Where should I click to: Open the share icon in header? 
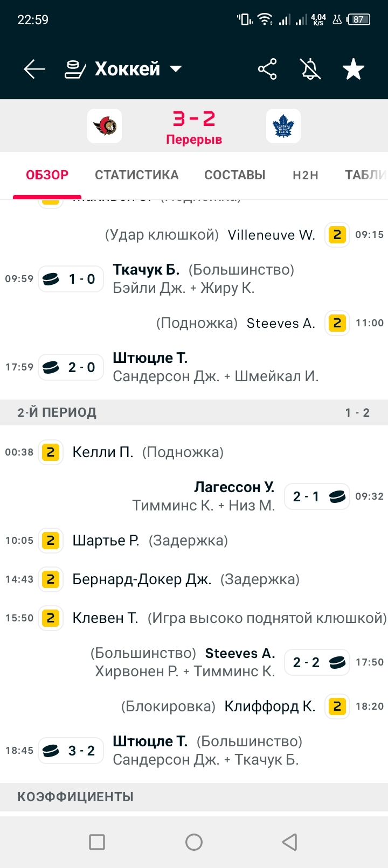pos(267,69)
